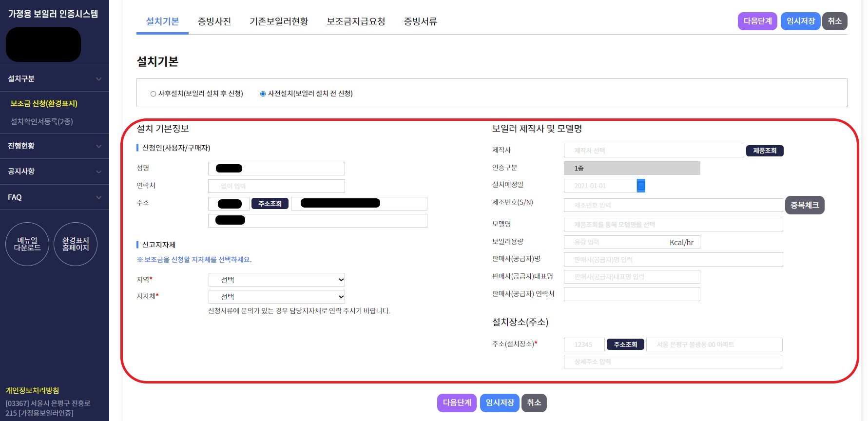Viewport: 868px width, 421px height.
Task: Focus the 보일러용량 input field
Action: click(632, 242)
